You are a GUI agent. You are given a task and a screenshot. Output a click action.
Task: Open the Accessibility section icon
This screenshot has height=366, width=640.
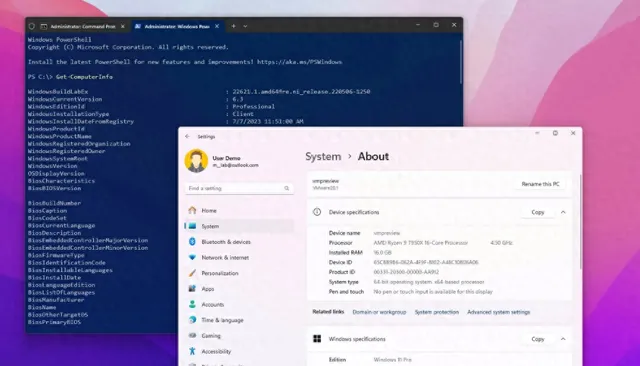(x=192, y=351)
